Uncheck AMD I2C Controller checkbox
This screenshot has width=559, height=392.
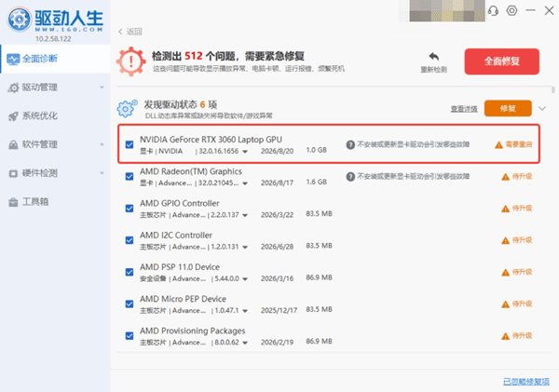click(130, 240)
